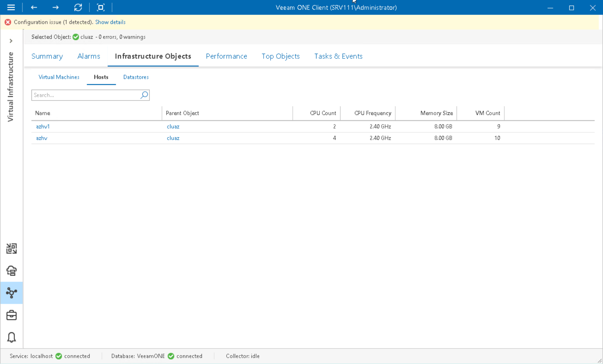The height and width of the screenshot is (364, 603).
Task: Open the Top Objects tab
Action: 281,56
